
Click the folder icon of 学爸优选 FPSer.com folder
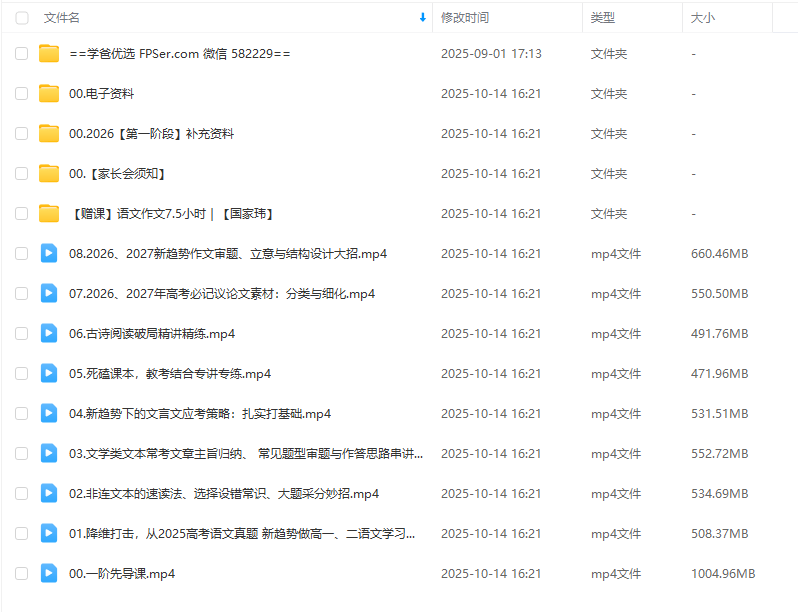(x=49, y=54)
